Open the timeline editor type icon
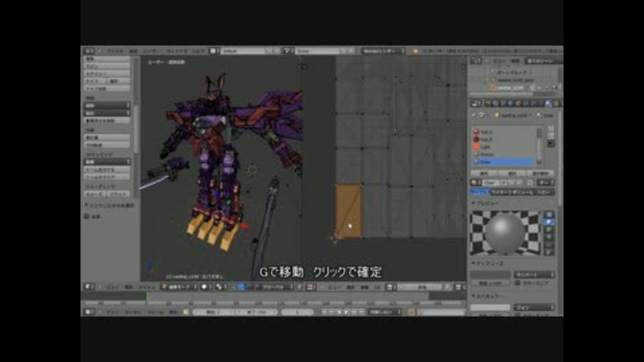The height and width of the screenshot is (362, 644). (89, 312)
